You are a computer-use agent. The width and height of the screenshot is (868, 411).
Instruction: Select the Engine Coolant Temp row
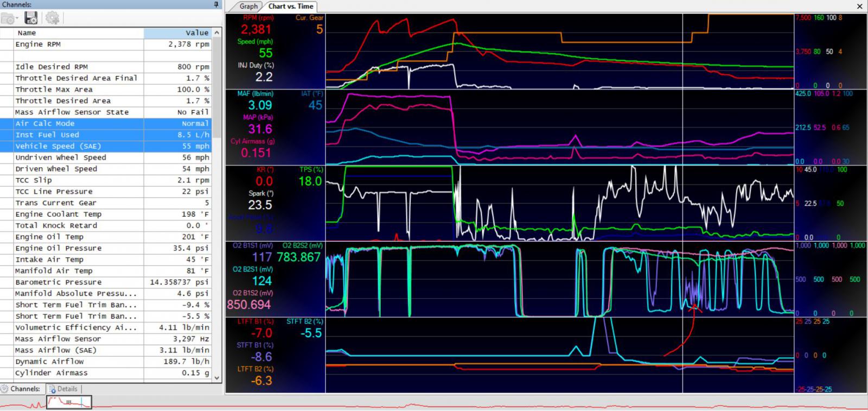(x=106, y=214)
